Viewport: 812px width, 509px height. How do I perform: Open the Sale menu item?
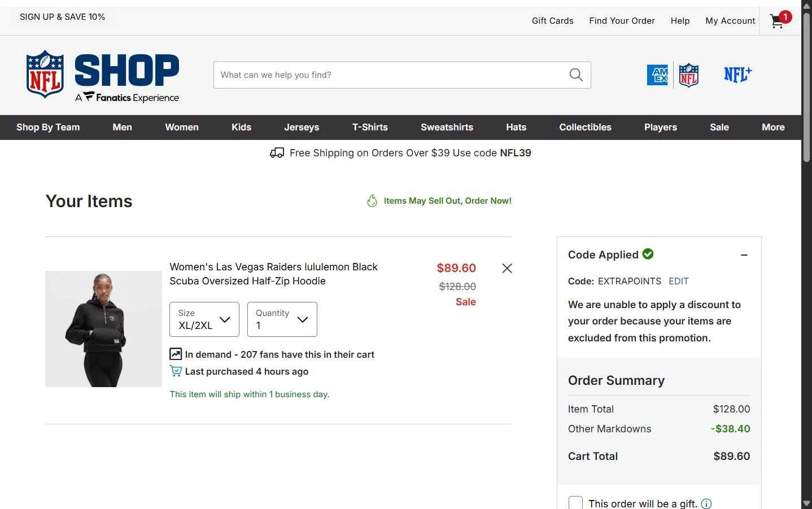pyautogui.click(x=719, y=128)
